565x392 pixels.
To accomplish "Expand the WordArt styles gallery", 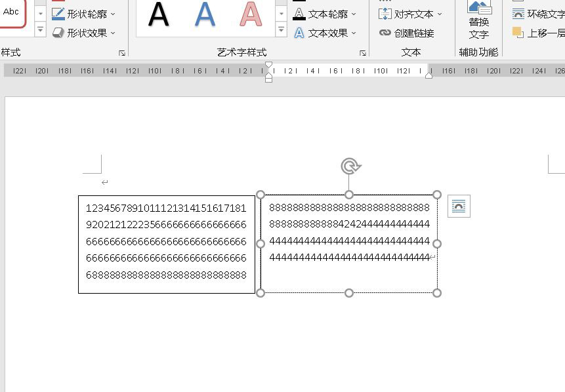I will click(282, 29).
